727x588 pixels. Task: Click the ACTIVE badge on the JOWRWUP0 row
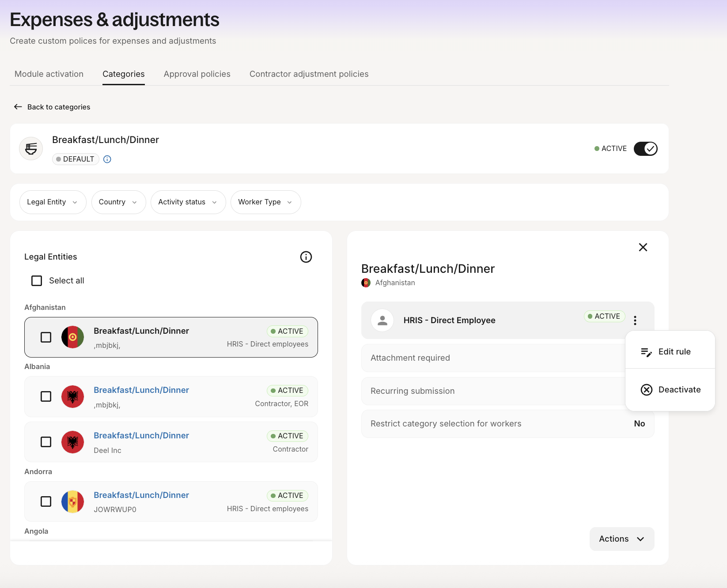288,496
